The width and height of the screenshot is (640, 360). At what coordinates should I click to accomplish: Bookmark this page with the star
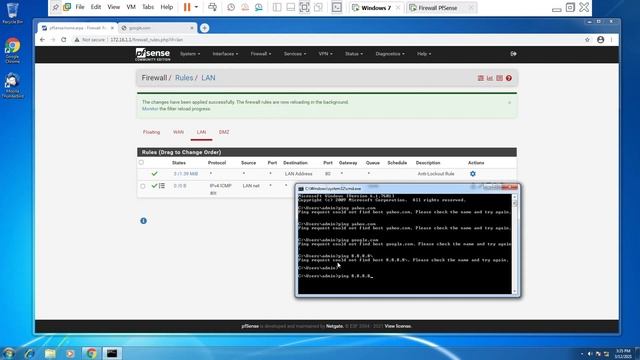pyautogui.click(x=587, y=40)
